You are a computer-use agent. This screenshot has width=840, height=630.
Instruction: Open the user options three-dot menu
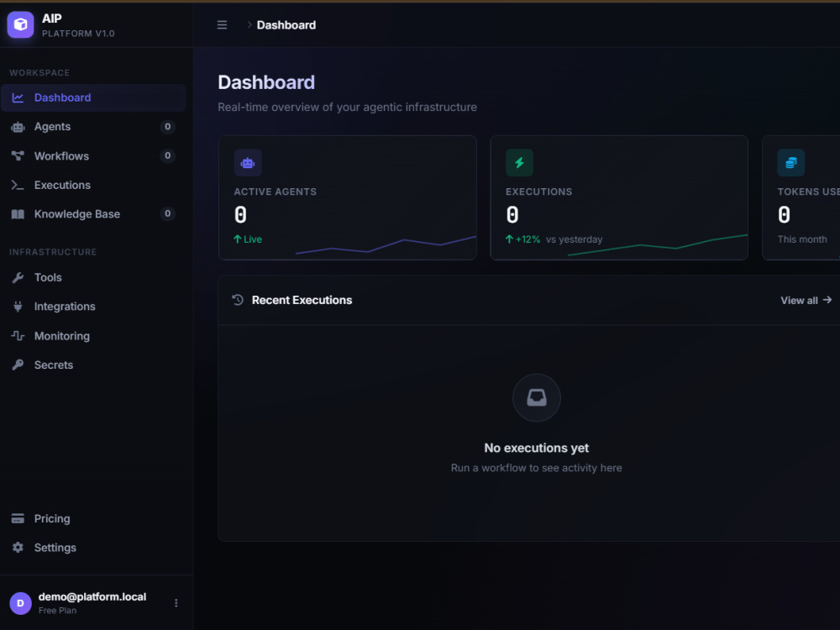point(176,603)
